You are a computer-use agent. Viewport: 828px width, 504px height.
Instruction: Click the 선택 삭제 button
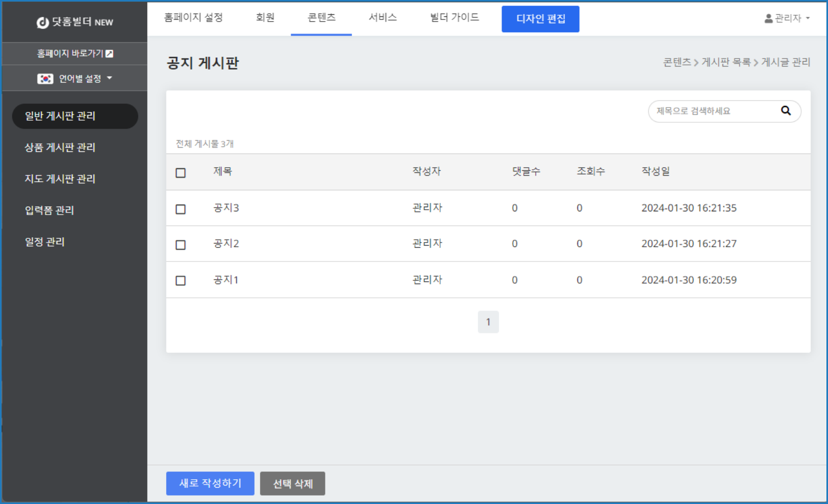(292, 483)
